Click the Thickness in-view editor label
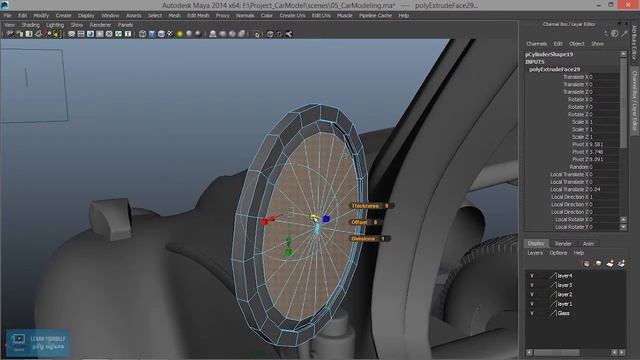 click(x=365, y=206)
